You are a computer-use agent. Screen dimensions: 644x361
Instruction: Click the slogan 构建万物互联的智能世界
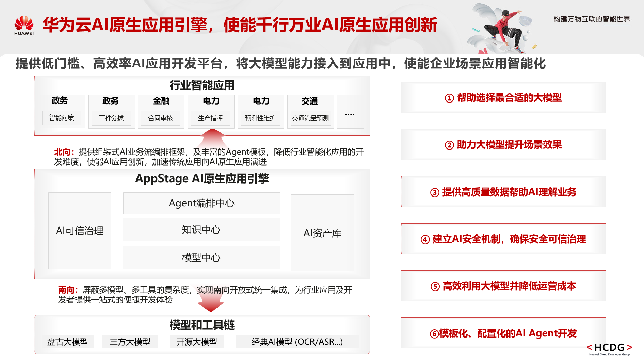pyautogui.click(x=592, y=19)
